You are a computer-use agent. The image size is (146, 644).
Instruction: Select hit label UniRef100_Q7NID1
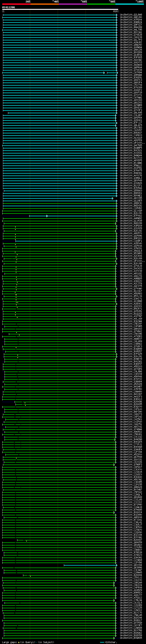(x=131, y=249)
